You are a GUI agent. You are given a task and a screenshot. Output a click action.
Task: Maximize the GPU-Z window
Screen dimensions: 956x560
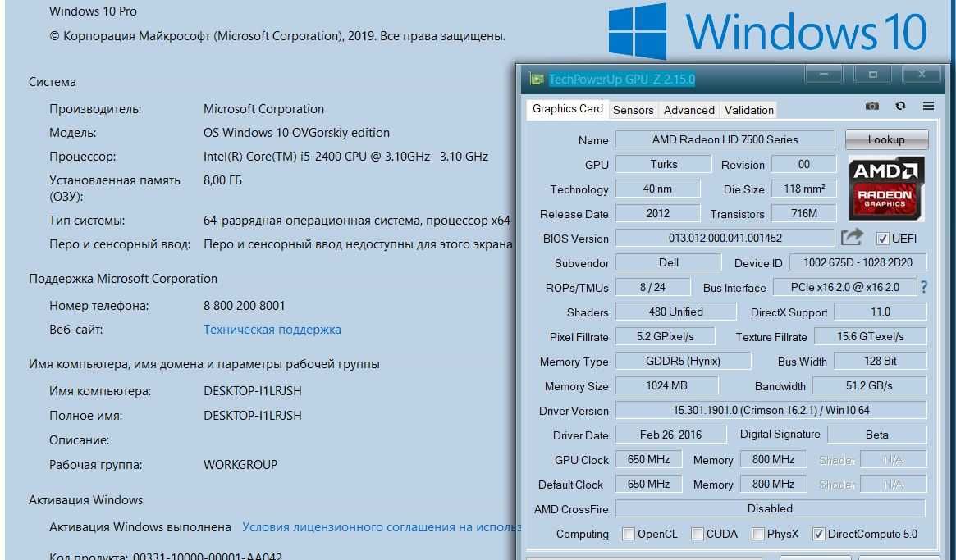pyautogui.click(x=872, y=75)
